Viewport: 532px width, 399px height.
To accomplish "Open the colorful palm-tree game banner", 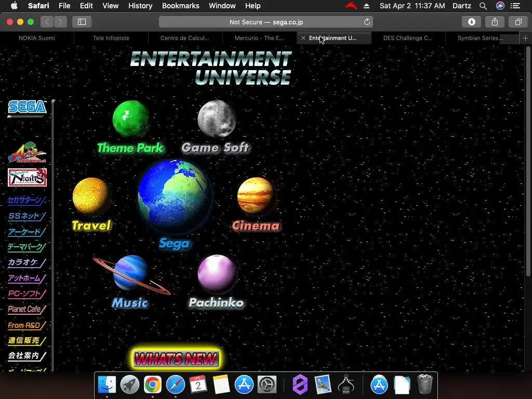I will coord(27,152).
